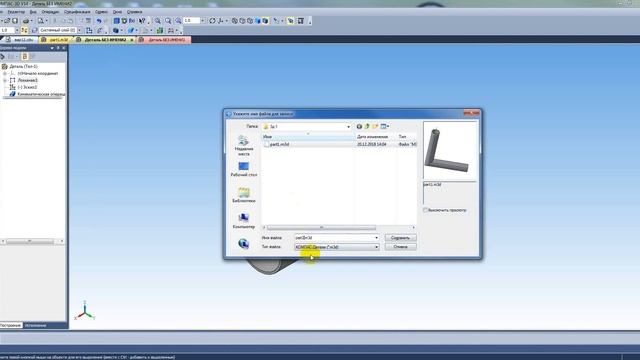The image size is (640, 360).
Task: Select file part1.m3d in the list
Action: [280, 144]
